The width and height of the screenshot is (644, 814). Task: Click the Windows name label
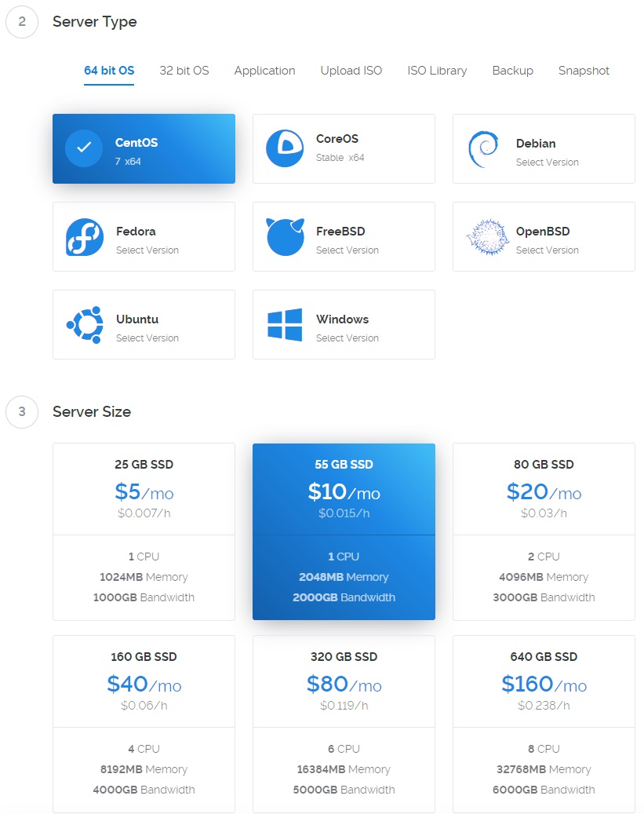(343, 319)
